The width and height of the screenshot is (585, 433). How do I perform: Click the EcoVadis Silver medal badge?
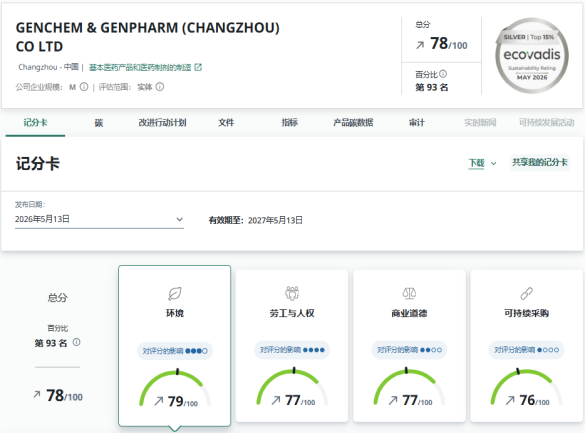(532, 56)
